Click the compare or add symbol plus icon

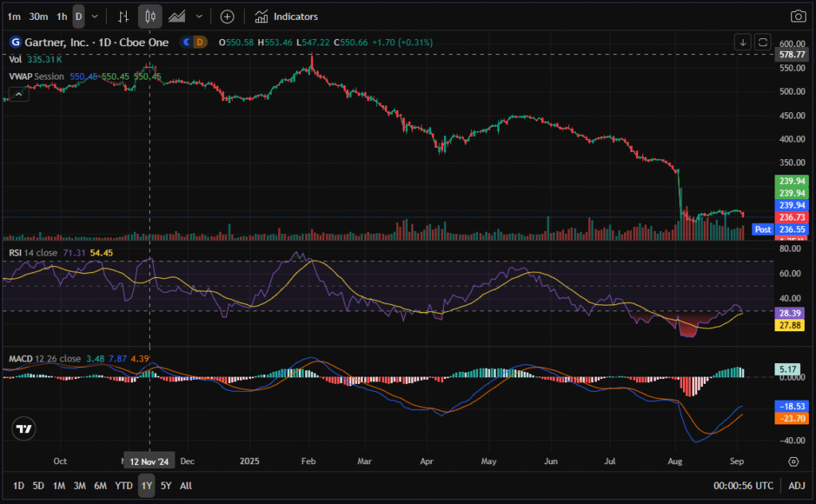pyautogui.click(x=227, y=16)
